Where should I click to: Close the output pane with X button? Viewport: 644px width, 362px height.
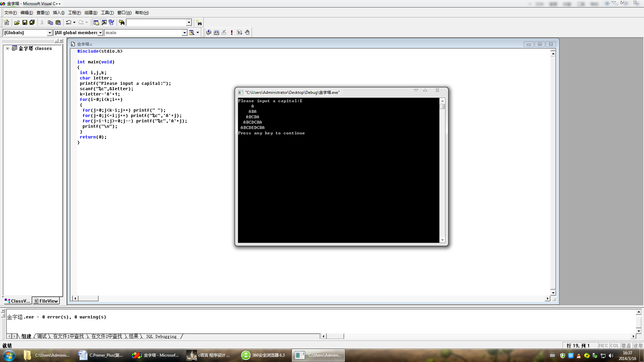(x=3, y=311)
